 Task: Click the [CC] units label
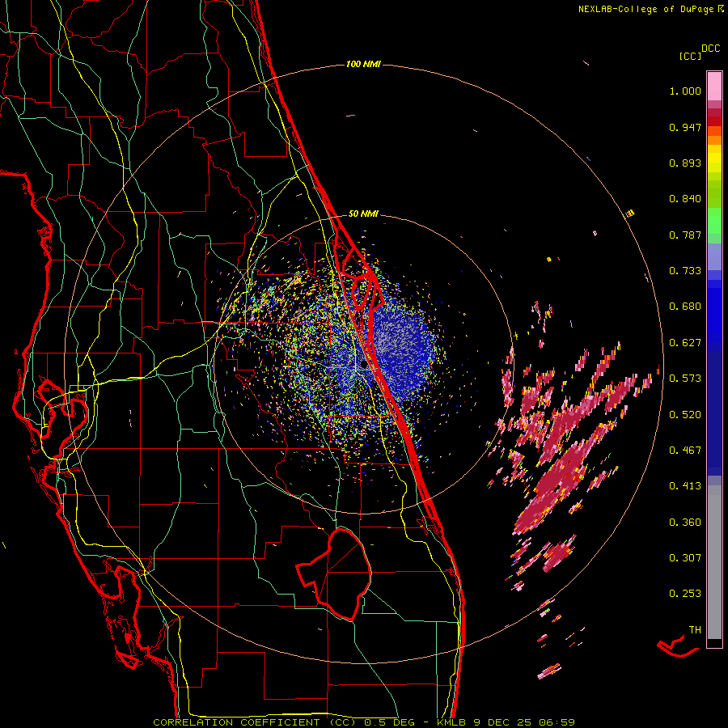(691, 56)
